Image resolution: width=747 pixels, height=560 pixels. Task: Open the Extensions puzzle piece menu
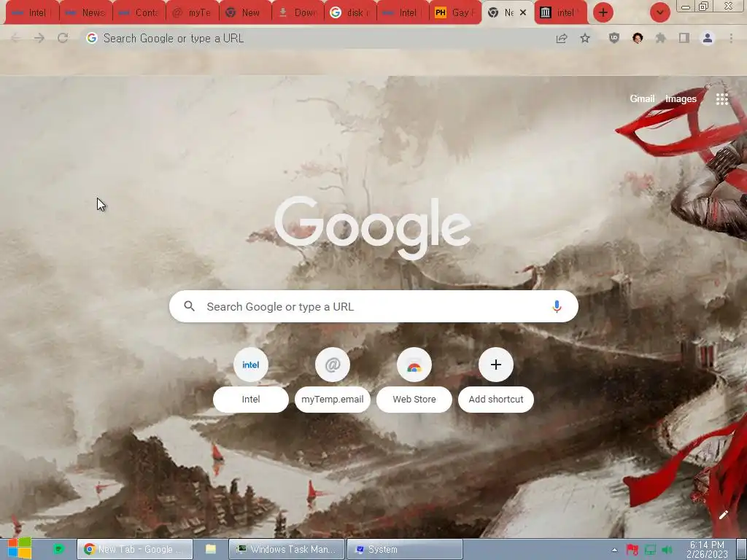click(x=661, y=38)
